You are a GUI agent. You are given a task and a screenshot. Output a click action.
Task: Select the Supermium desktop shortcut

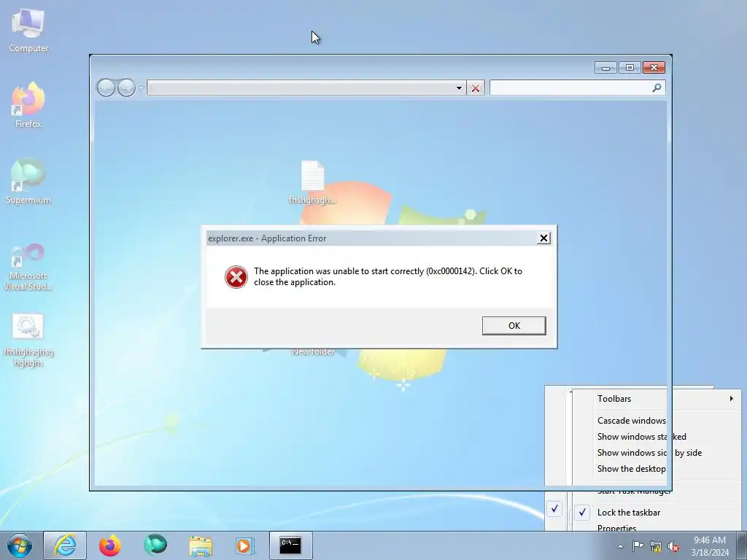pos(28,182)
